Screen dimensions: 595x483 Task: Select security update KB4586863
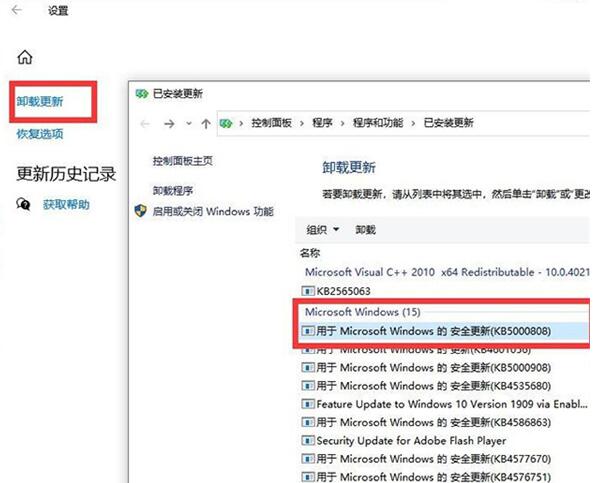pyautogui.click(x=433, y=422)
